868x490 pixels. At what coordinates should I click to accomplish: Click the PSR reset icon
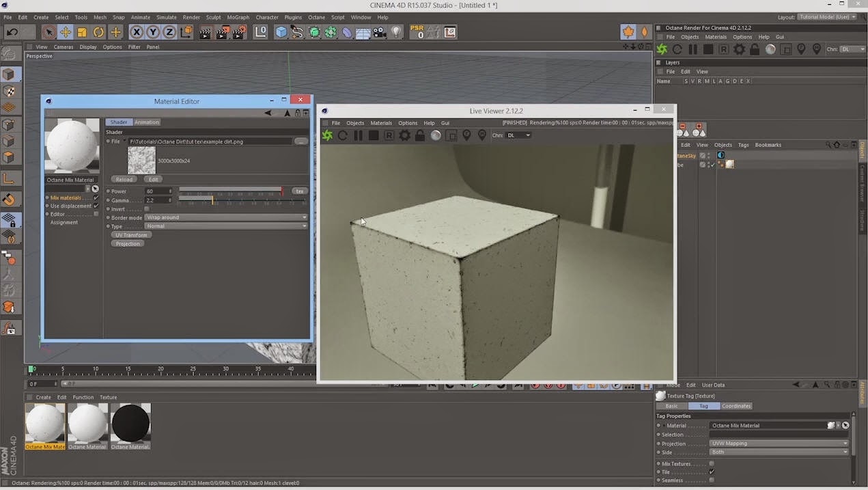click(x=417, y=32)
